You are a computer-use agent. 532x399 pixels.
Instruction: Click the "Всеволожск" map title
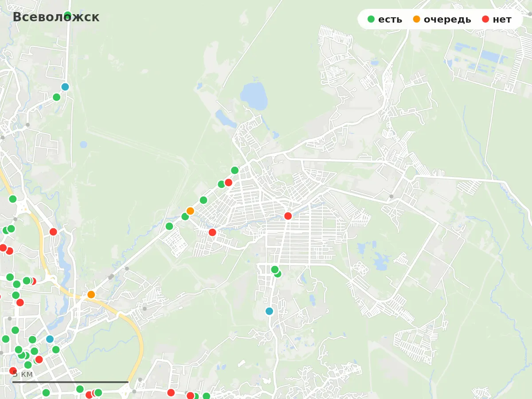click(56, 17)
